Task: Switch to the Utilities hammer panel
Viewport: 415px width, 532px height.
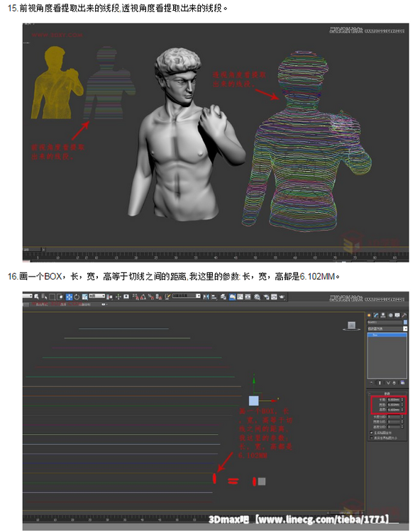Action: (404, 315)
